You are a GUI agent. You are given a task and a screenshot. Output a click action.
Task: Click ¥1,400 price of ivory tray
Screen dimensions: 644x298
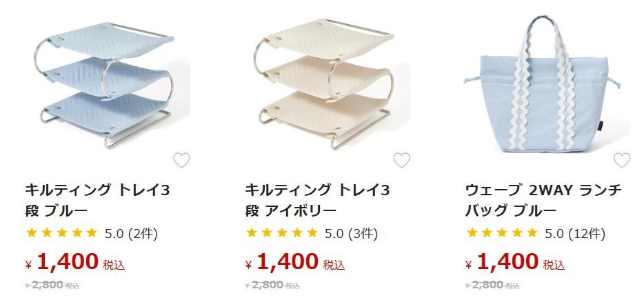288,262
